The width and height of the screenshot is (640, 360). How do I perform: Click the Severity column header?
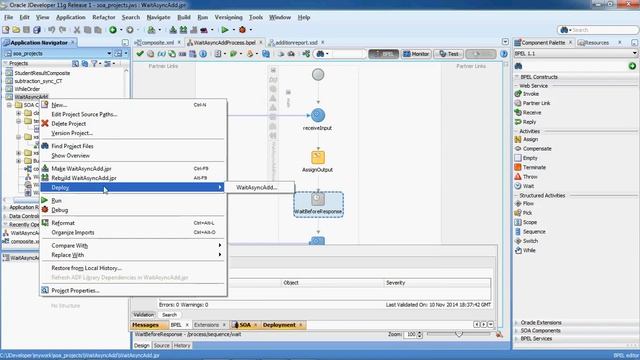click(x=437, y=283)
